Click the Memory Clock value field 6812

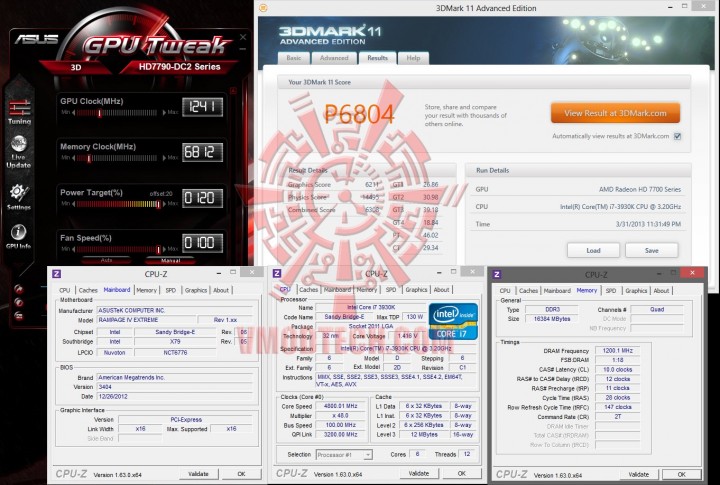tap(202, 152)
